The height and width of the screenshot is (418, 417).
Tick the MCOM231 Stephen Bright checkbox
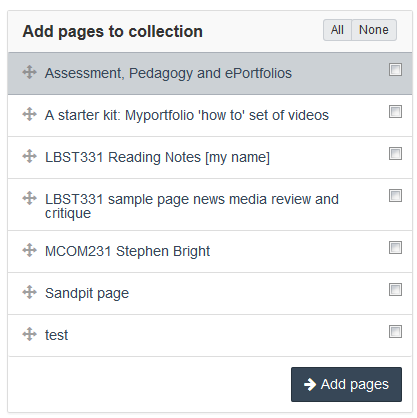pos(395,248)
